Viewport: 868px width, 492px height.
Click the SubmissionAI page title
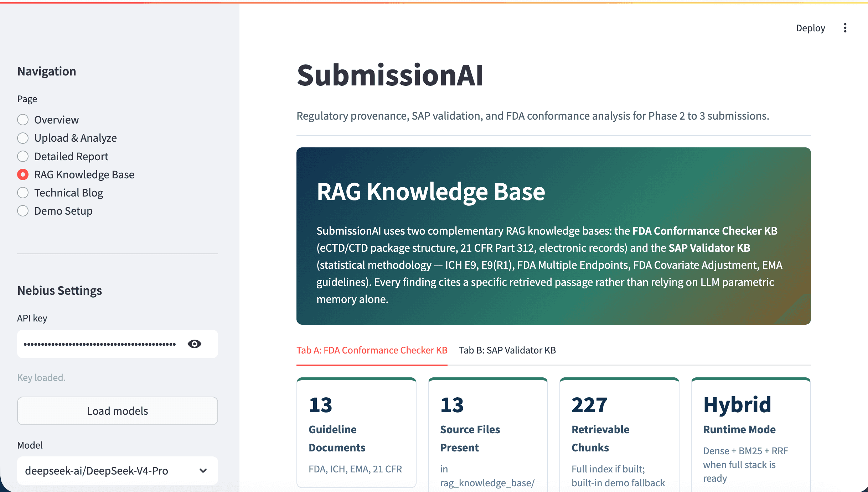coord(390,75)
